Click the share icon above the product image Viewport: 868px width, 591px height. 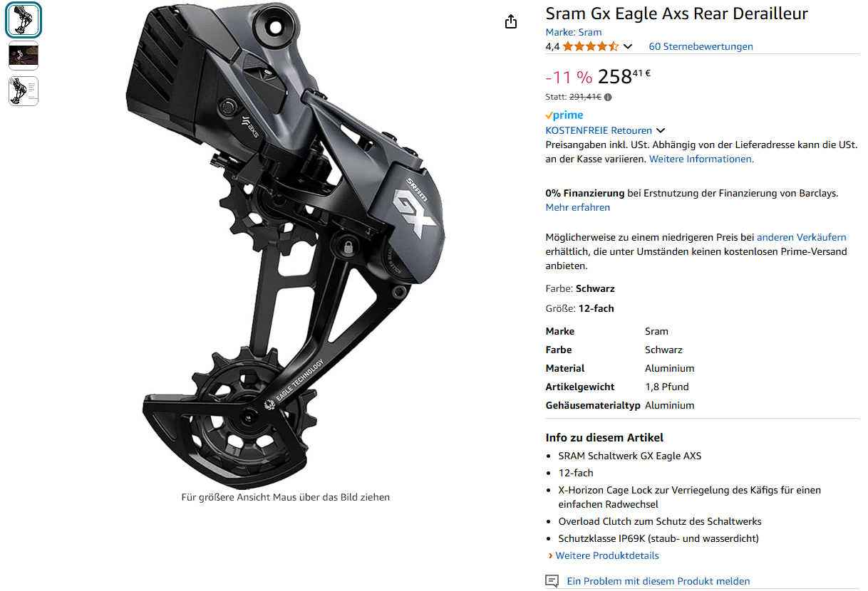tap(511, 21)
